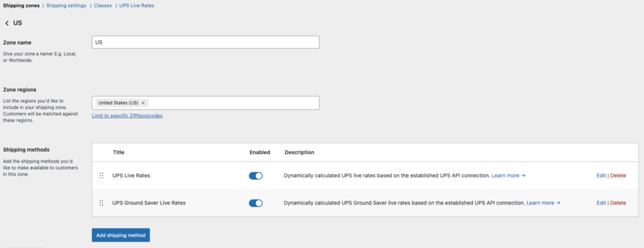Edit the UPS Live Rates method
The width and height of the screenshot is (644, 248).
[x=601, y=176]
